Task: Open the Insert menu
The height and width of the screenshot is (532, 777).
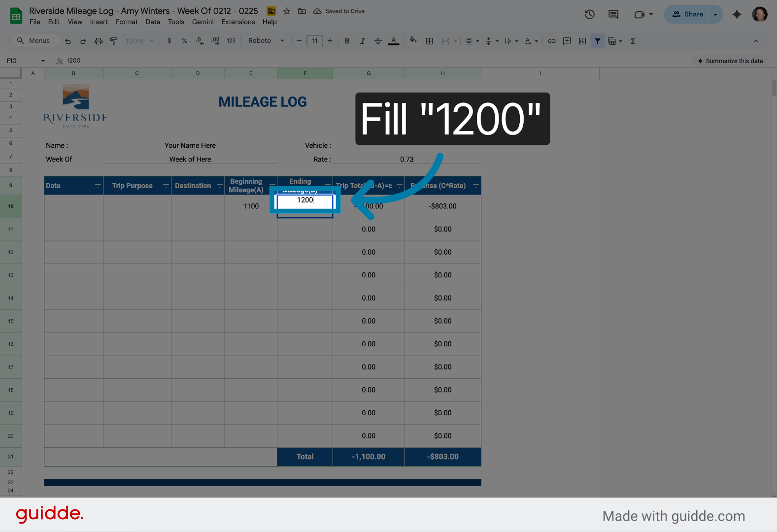Action: pyautogui.click(x=99, y=22)
